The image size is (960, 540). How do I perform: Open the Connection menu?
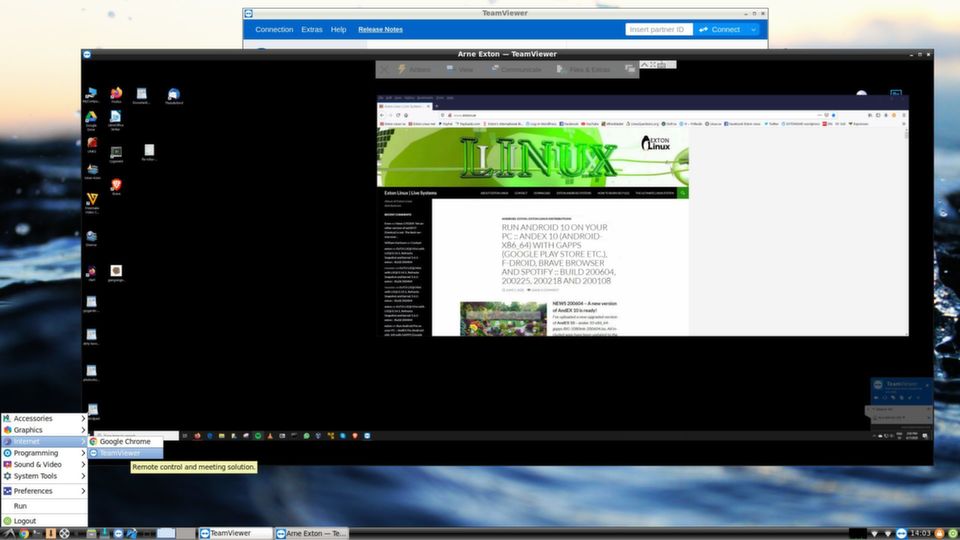click(274, 30)
